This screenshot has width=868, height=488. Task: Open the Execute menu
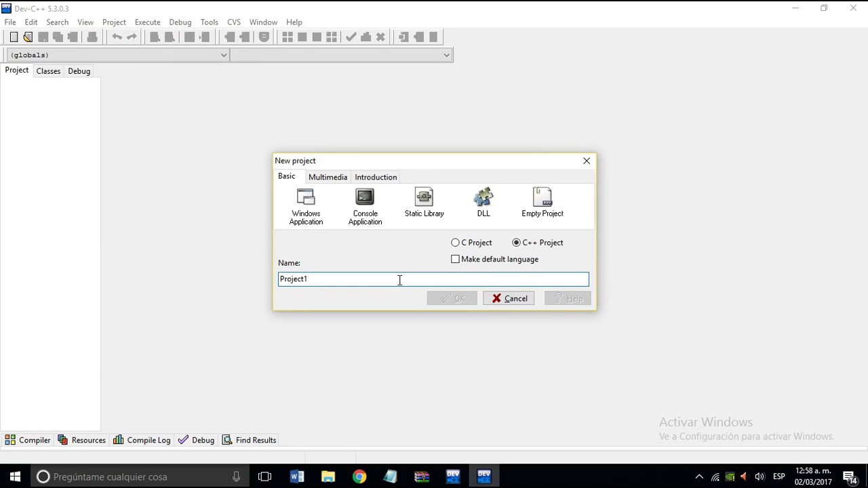[147, 22]
